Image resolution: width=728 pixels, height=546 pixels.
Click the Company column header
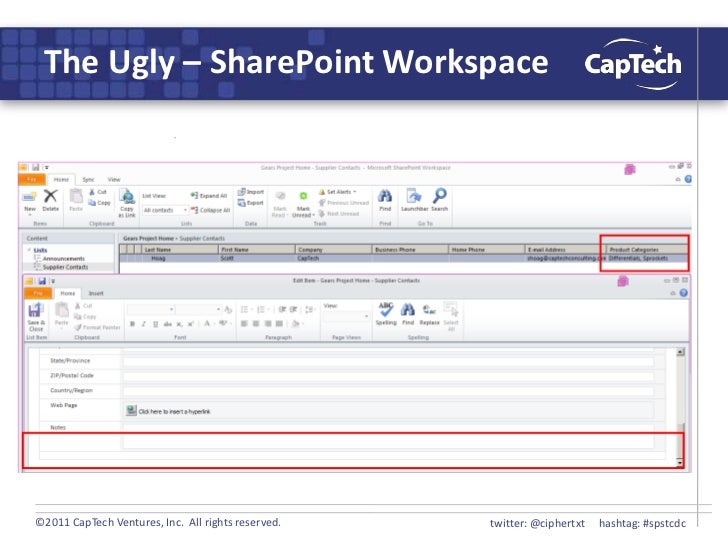click(x=333, y=249)
